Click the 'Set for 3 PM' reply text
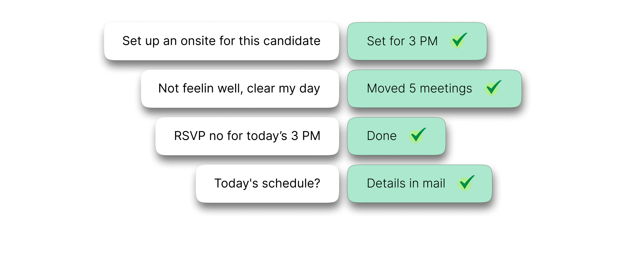This screenshot has height=268, width=644. 402,41
